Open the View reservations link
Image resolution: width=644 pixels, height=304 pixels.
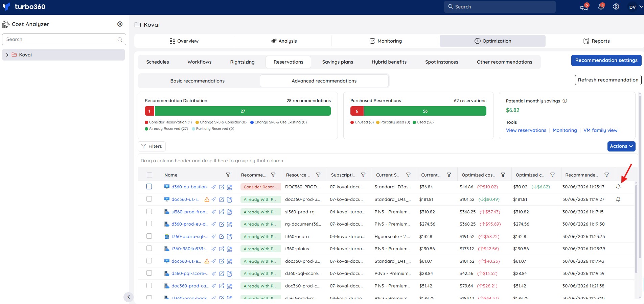tap(526, 130)
